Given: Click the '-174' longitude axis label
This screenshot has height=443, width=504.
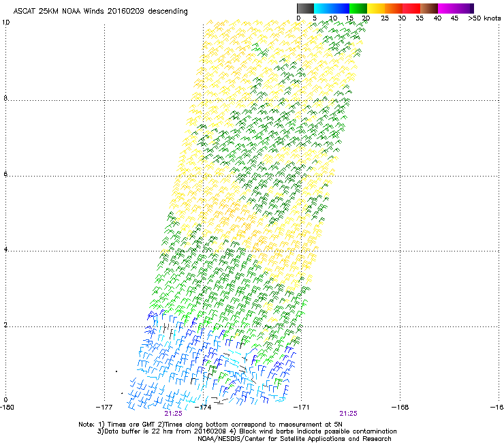Looking at the screenshot, I should pyautogui.click(x=203, y=408).
